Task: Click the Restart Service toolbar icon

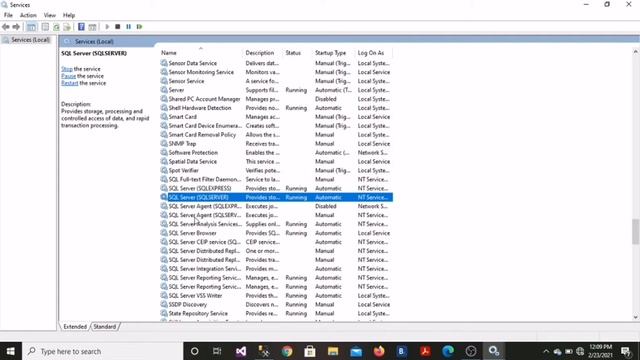Action: click(140, 27)
